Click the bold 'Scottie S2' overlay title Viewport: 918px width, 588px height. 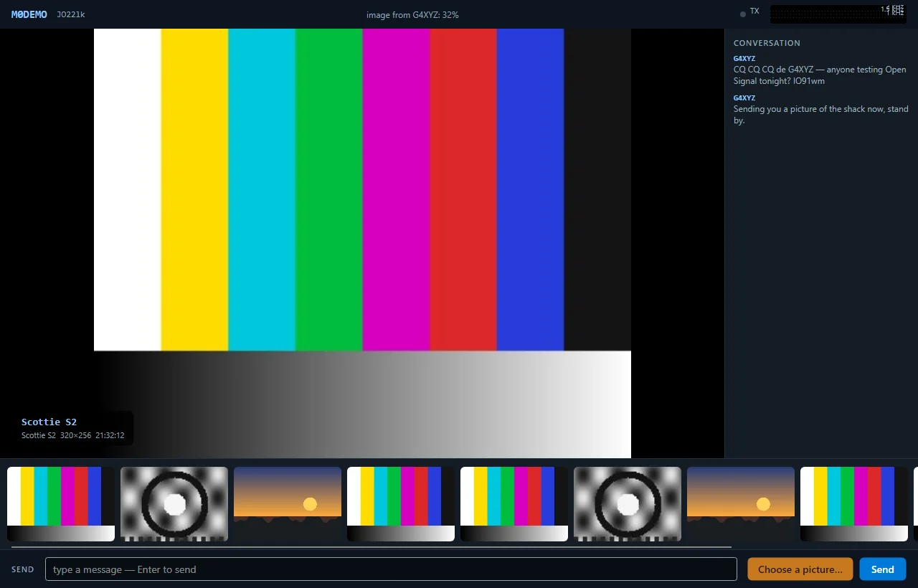(49, 422)
